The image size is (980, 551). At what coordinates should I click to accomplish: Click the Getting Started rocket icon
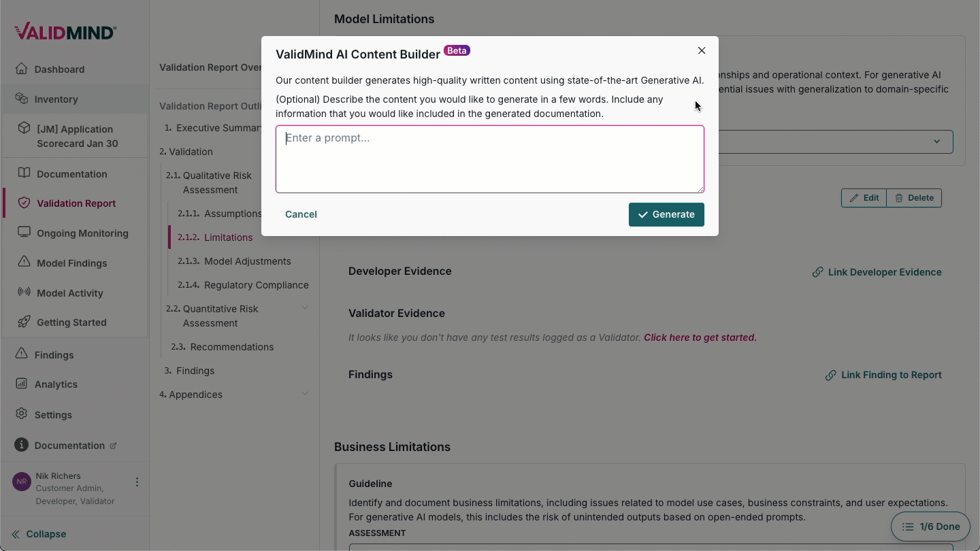(x=24, y=322)
